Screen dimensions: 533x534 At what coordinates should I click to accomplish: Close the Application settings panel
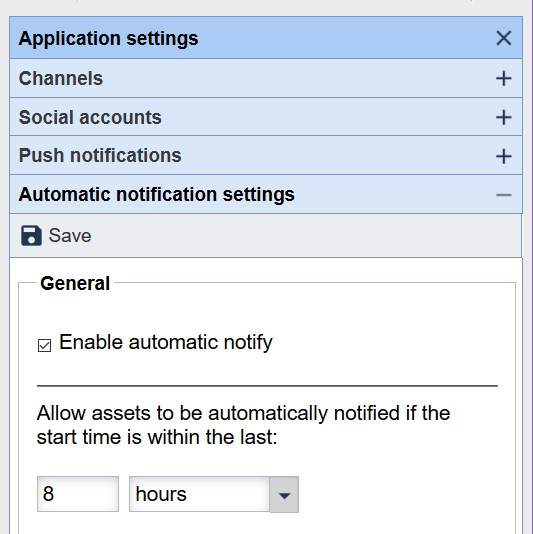point(504,38)
